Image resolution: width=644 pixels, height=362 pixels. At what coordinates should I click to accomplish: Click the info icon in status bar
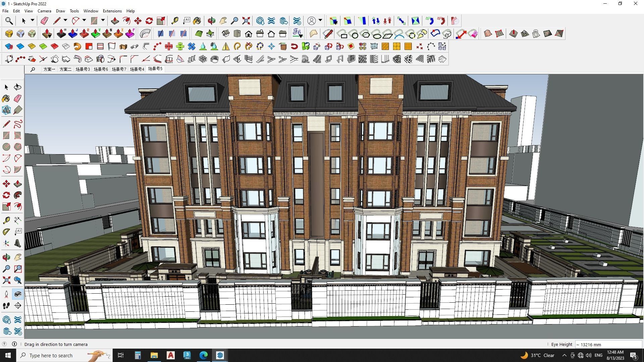click(x=14, y=344)
